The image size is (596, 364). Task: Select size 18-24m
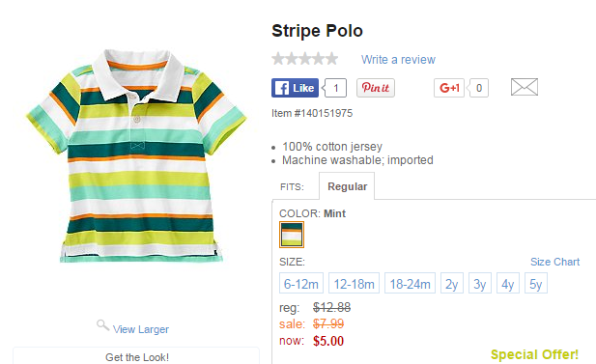[410, 283]
